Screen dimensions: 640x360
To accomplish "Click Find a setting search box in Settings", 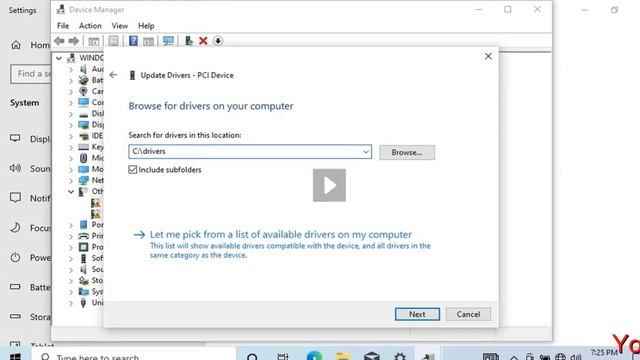I will [31, 74].
